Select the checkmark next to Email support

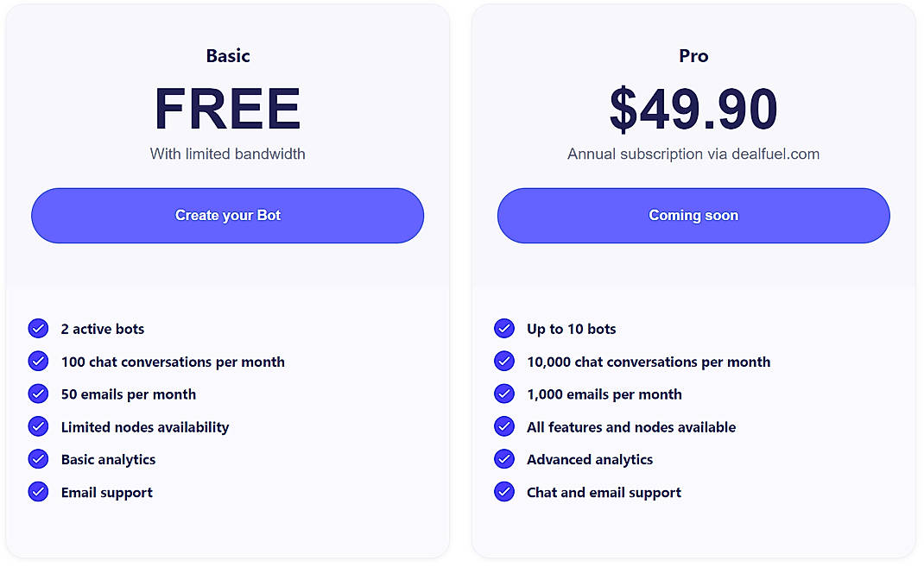pyautogui.click(x=38, y=492)
